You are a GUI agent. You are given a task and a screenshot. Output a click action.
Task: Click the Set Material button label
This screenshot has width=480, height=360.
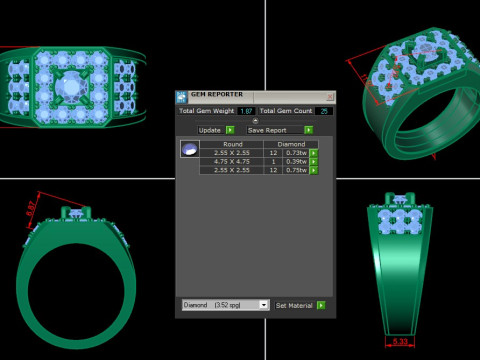pos(294,305)
